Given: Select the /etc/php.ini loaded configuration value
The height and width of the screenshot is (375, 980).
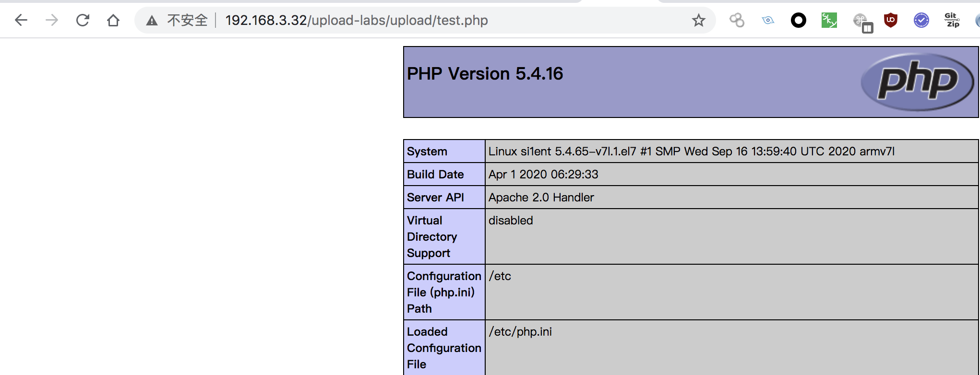Looking at the screenshot, I should [x=520, y=332].
